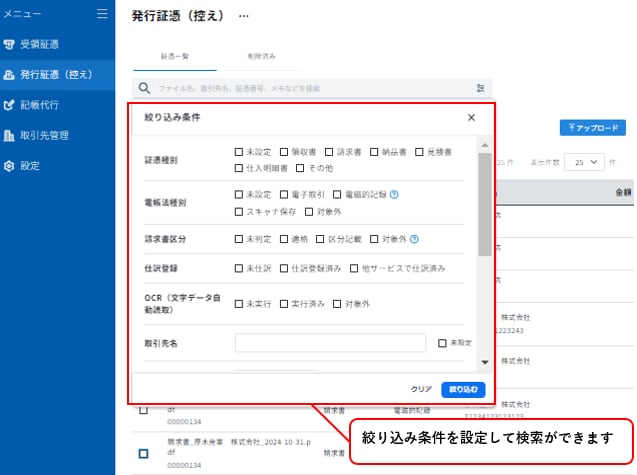The image size is (637, 475).
Task: Collapse sidebar with hamburger menu icon
Action: [x=101, y=14]
